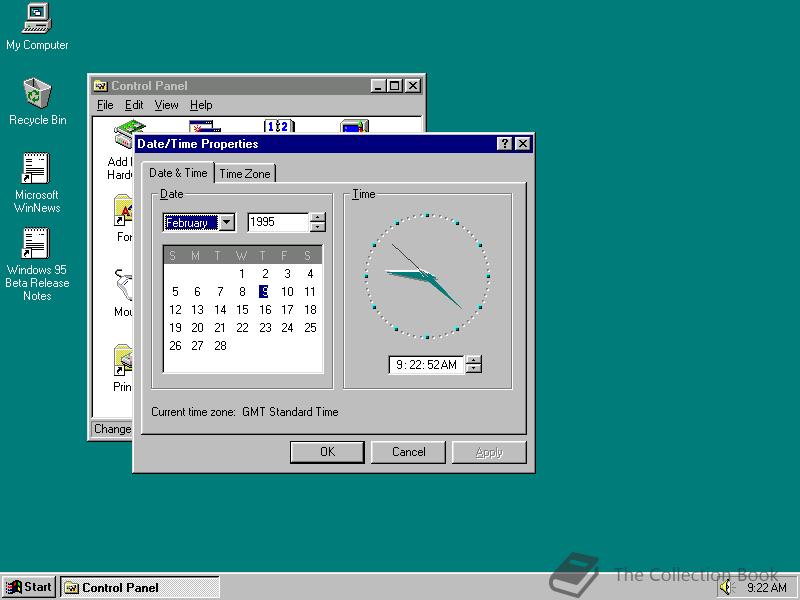Image resolution: width=800 pixels, height=600 pixels.
Task: Click the analog clock face
Action: (x=427, y=276)
